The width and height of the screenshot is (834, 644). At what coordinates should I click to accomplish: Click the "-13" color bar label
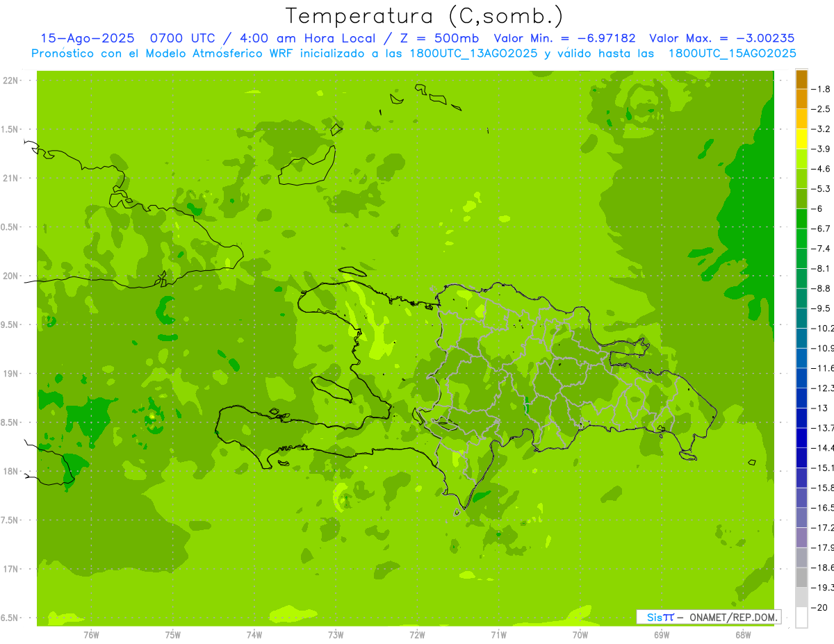click(x=819, y=408)
